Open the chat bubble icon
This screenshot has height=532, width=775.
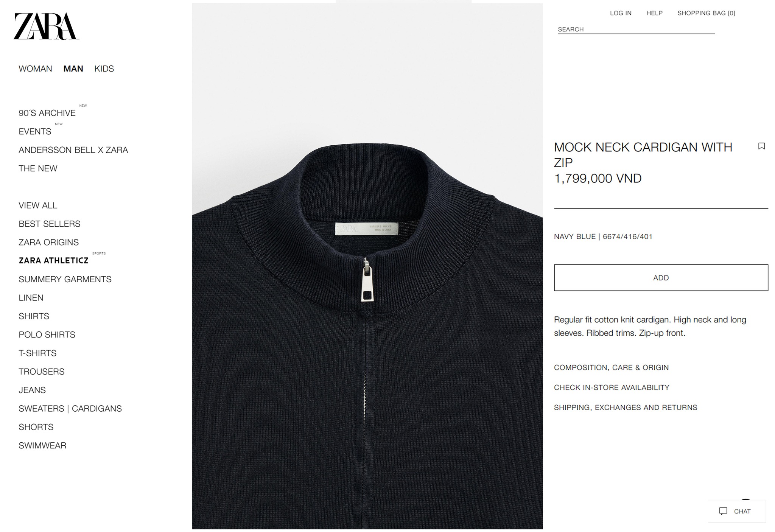[723, 511]
